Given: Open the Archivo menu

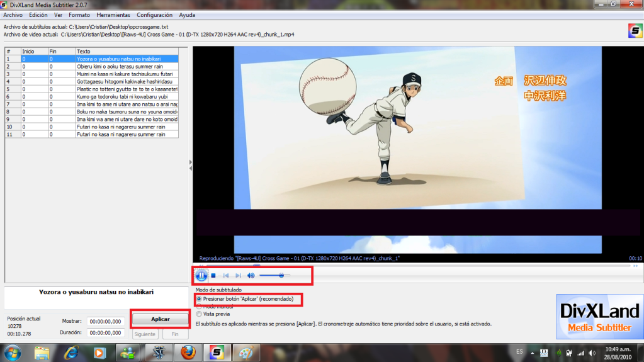Looking at the screenshot, I should pos(13,14).
